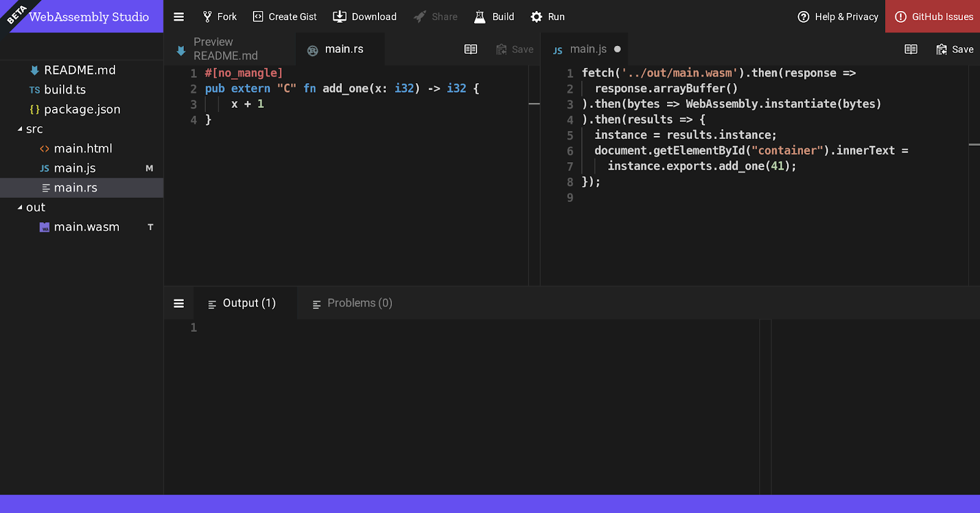Toggle split view icon in right editor
The image size is (980, 513).
click(x=911, y=49)
